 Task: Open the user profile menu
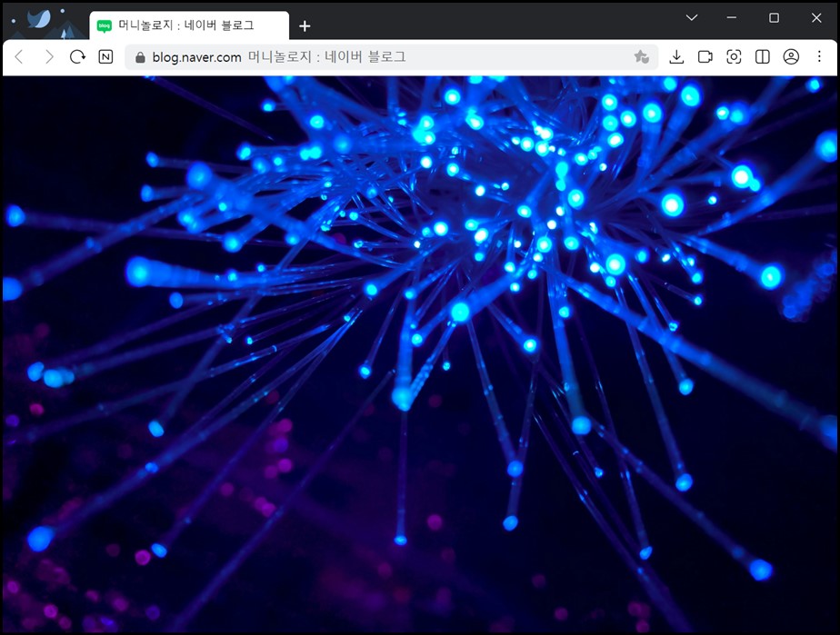791,57
